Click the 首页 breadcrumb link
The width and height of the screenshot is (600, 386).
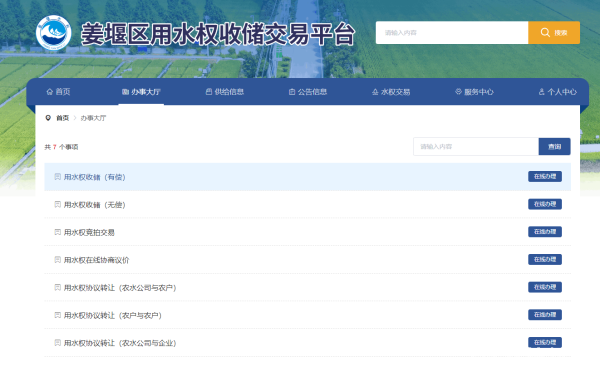tap(62, 118)
